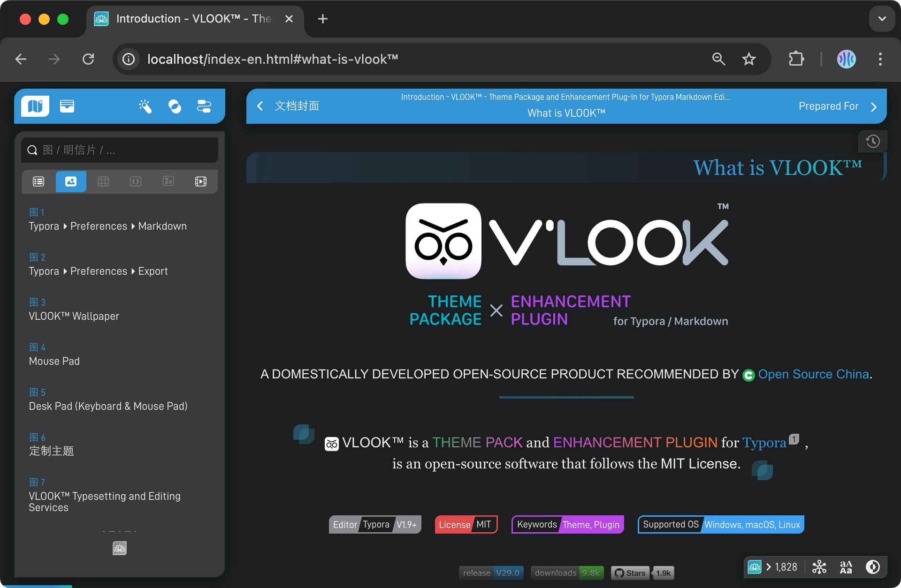Open figure 1 Typora Preferences Markdown

pyautogui.click(x=108, y=219)
